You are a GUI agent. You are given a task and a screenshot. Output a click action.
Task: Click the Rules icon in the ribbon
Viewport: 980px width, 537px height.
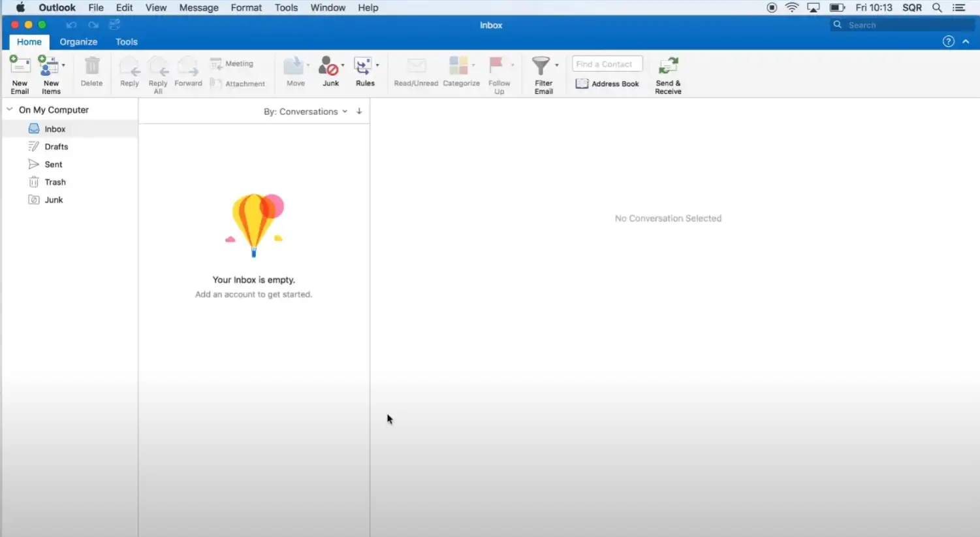[363, 67]
